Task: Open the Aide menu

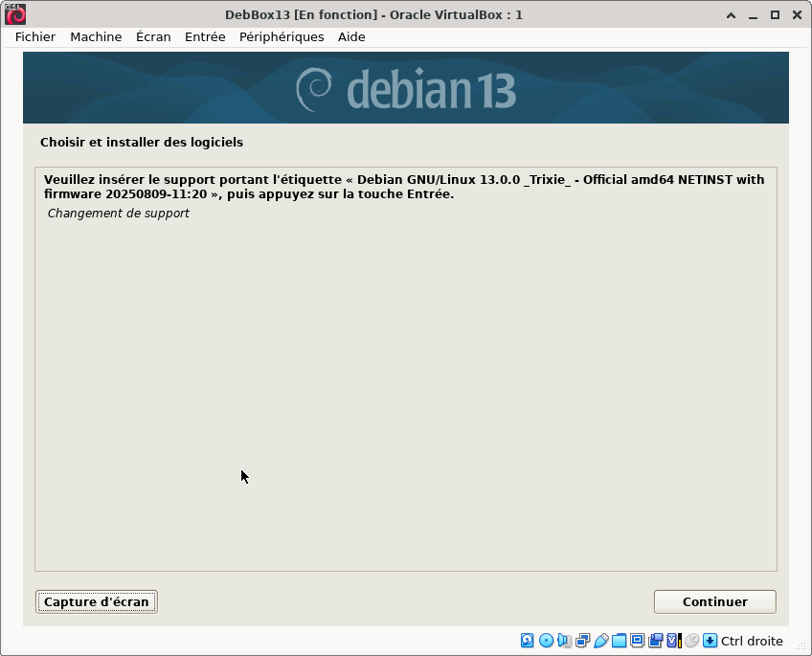Action: [x=351, y=36]
